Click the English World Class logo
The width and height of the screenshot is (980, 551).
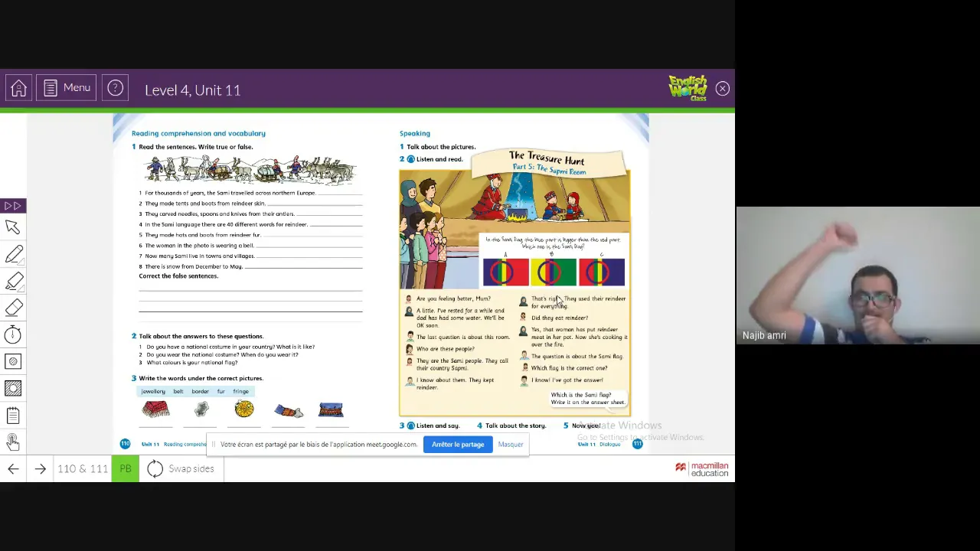pos(688,88)
